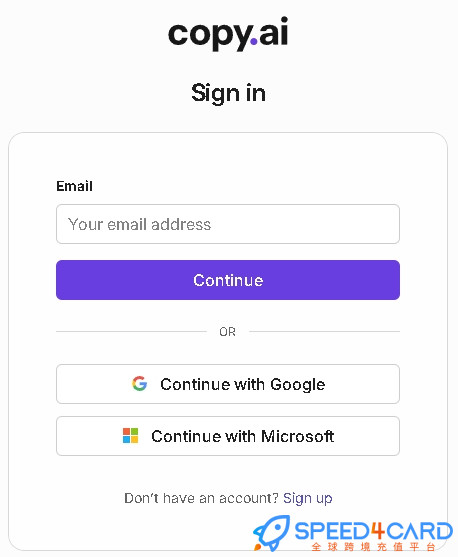The width and height of the screenshot is (458, 557).
Task: Click the Sign in heading
Action: point(228,93)
